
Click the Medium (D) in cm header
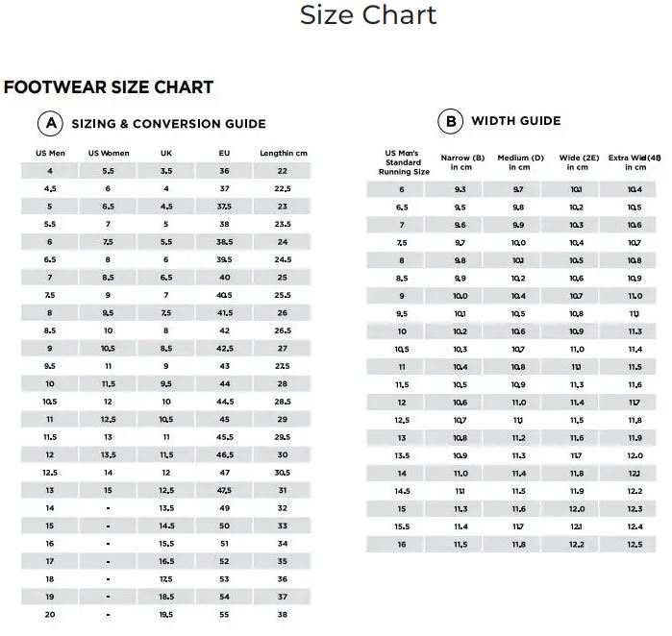520,161
